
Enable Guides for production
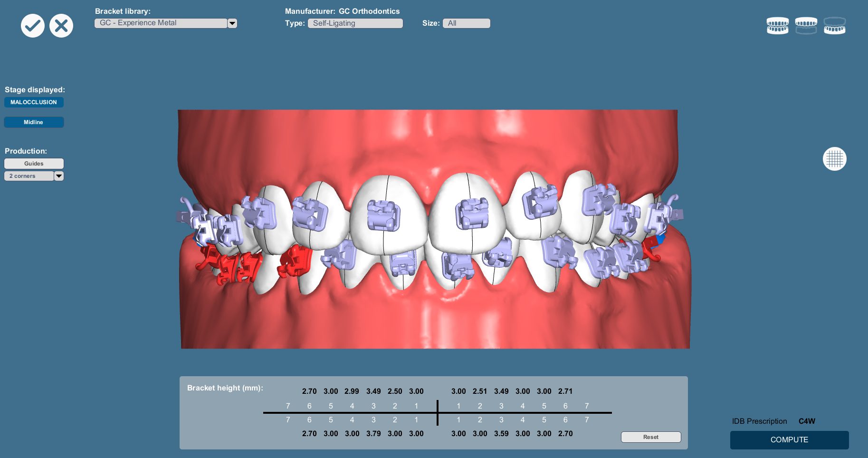(x=34, y=163)
